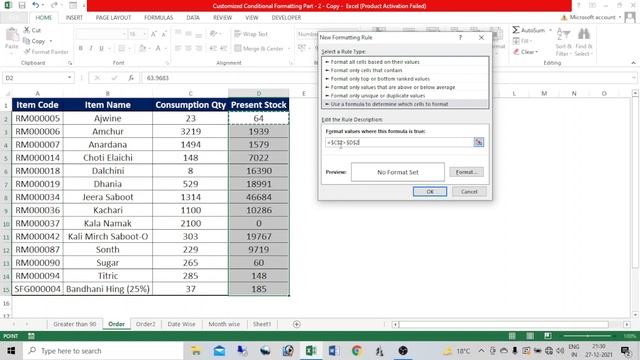The image size is (640, 360).
Task: Click the horizontal scrollbar
Action: pos(504,324)
